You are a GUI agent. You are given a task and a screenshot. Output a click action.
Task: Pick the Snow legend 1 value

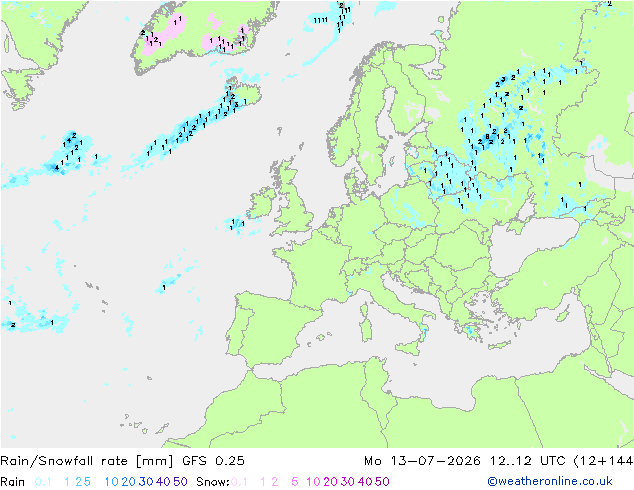coord(263,482)
